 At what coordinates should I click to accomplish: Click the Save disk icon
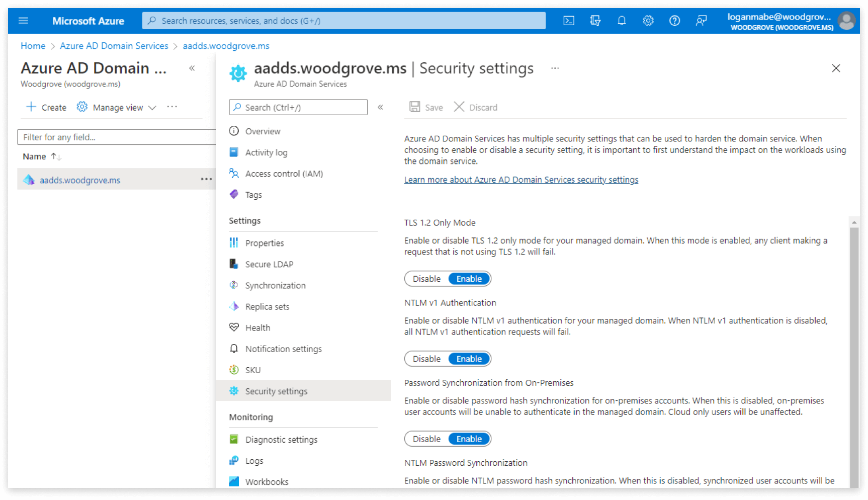point(415,107)
